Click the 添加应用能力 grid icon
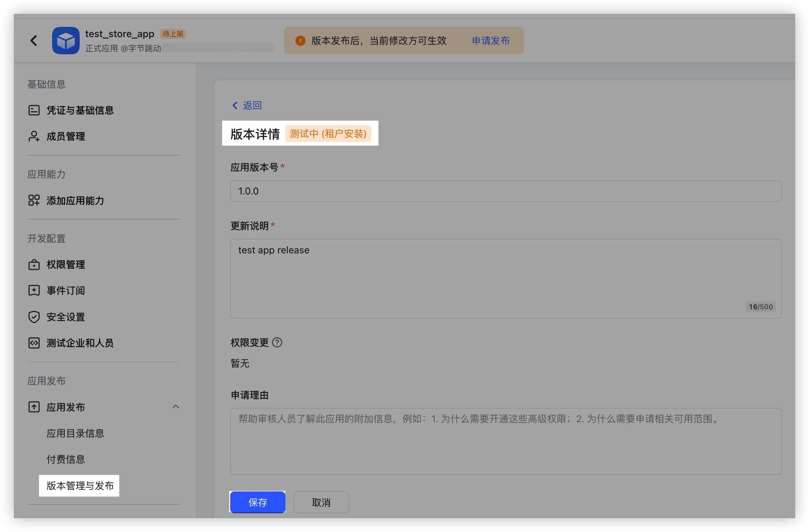Image resolution: width=809 pixels, height=532 pixels. (34, 200)
